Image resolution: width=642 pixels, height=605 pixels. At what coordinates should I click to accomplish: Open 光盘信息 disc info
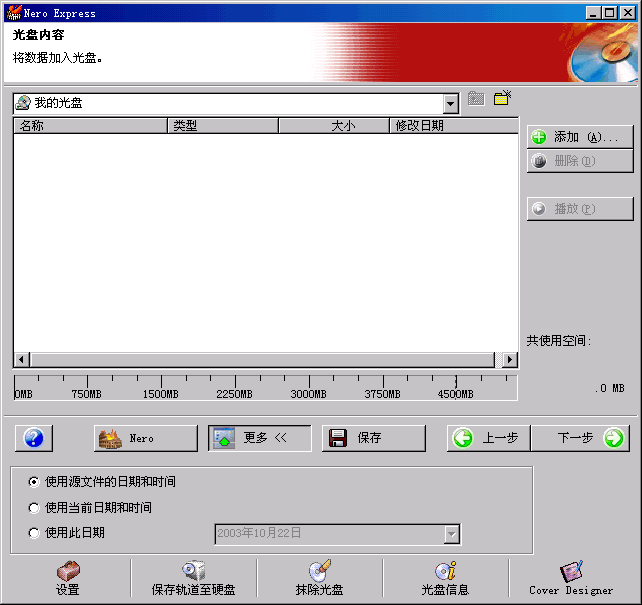pyautogui.click(x=445, y=578)
